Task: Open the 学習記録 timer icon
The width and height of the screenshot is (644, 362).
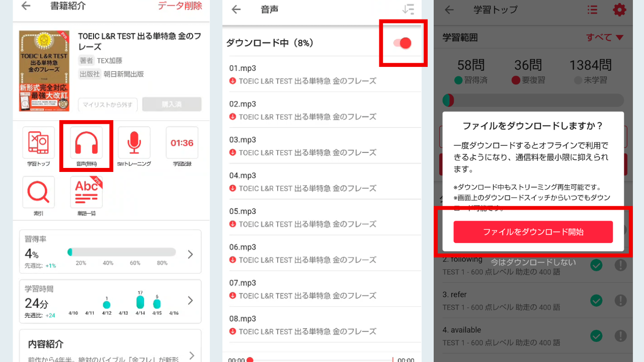Action: [182, 143]
